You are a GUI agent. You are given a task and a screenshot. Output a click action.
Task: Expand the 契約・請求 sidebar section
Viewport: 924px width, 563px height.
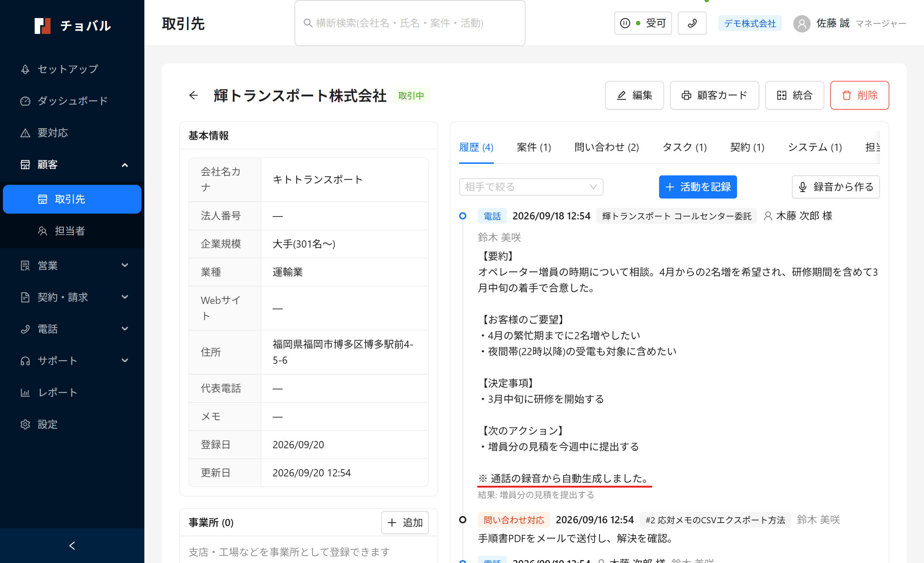[72, 297]
